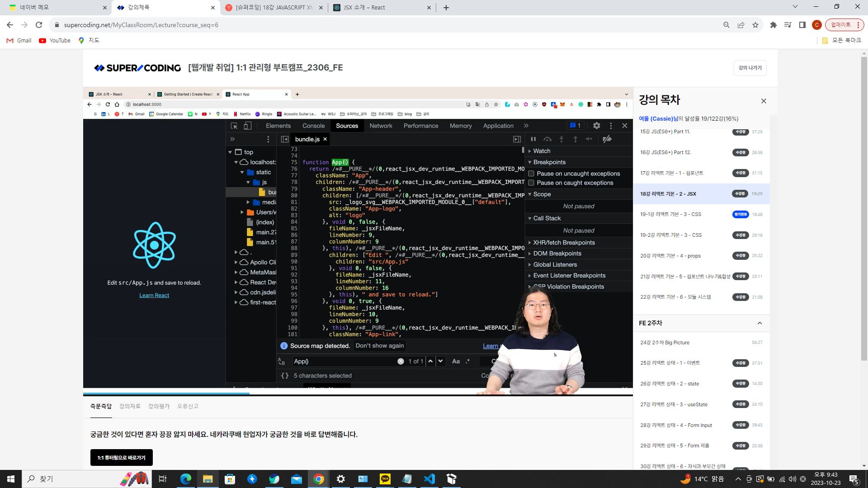
Task: Click 1:1 튜터링으로 바로가기 button
Action: pyautogui.click(x=122, y=457)
